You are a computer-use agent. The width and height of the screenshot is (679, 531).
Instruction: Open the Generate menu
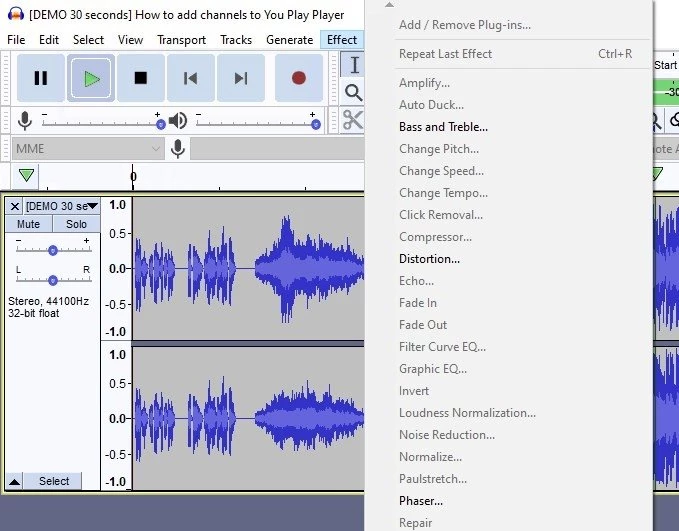289,40
